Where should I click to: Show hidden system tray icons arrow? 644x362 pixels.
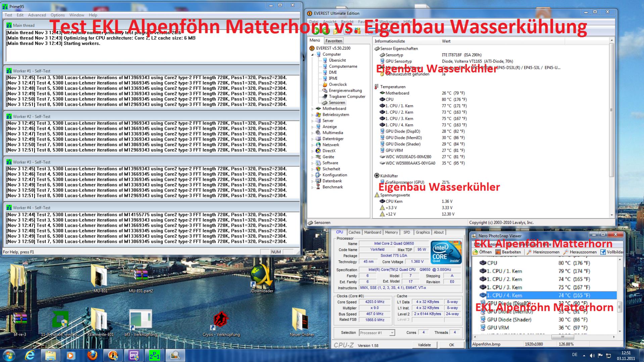[584, 355]
